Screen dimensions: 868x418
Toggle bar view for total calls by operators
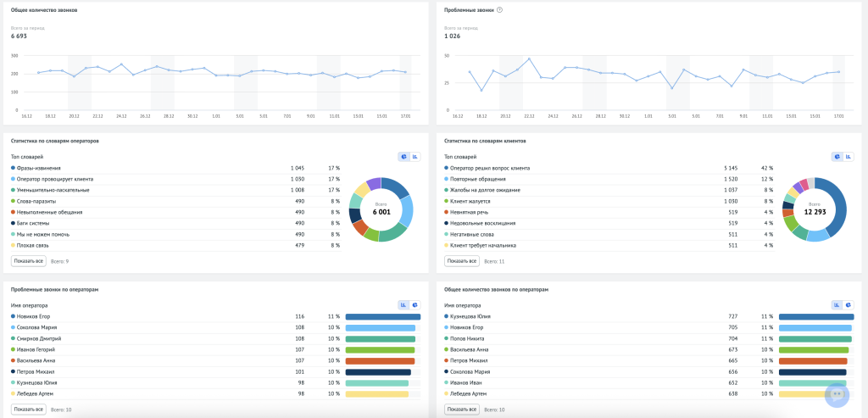837,304
